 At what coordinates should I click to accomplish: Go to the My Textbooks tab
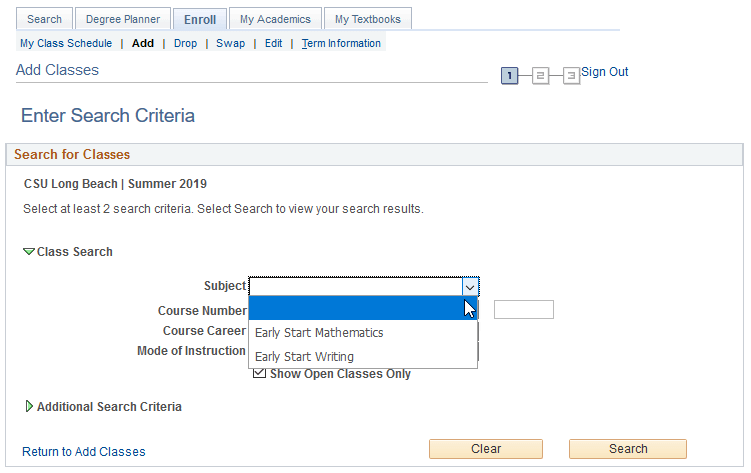pyautogui.click(x=368, y=19)
